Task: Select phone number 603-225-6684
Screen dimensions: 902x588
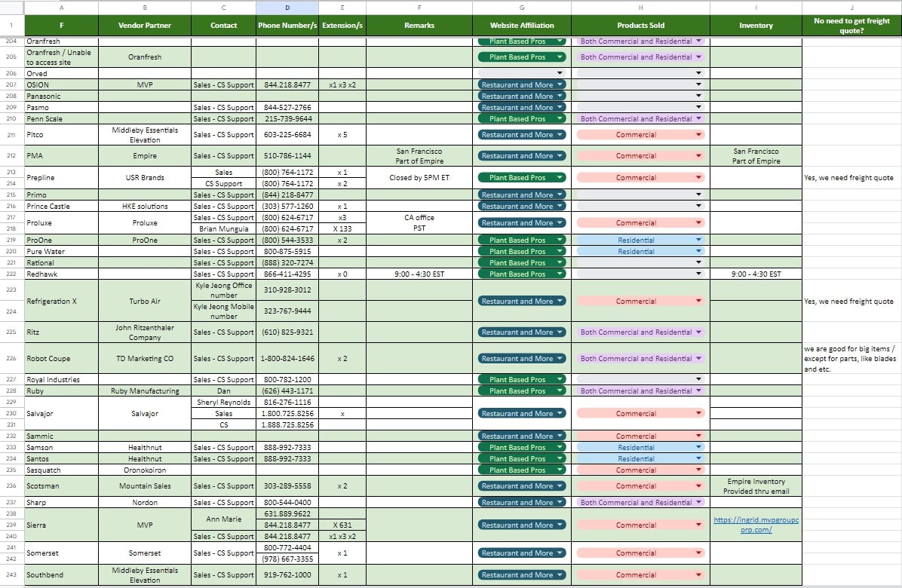Action: point(287,134)
